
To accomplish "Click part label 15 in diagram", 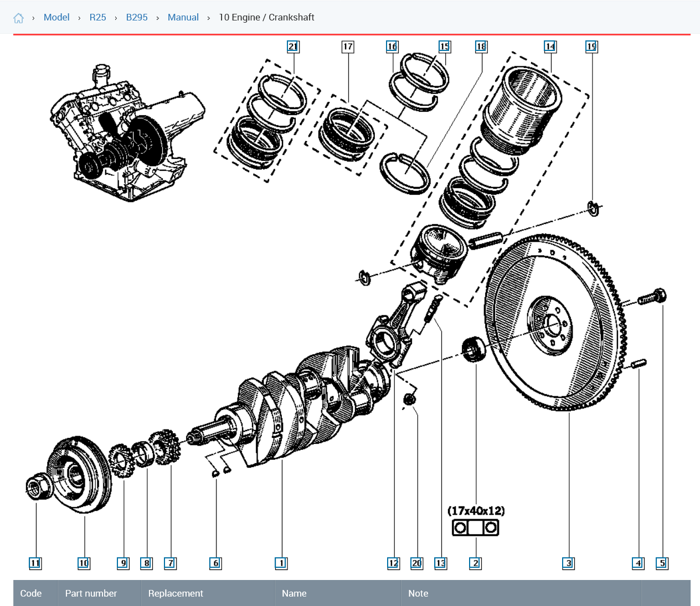I will click(445, 46).
